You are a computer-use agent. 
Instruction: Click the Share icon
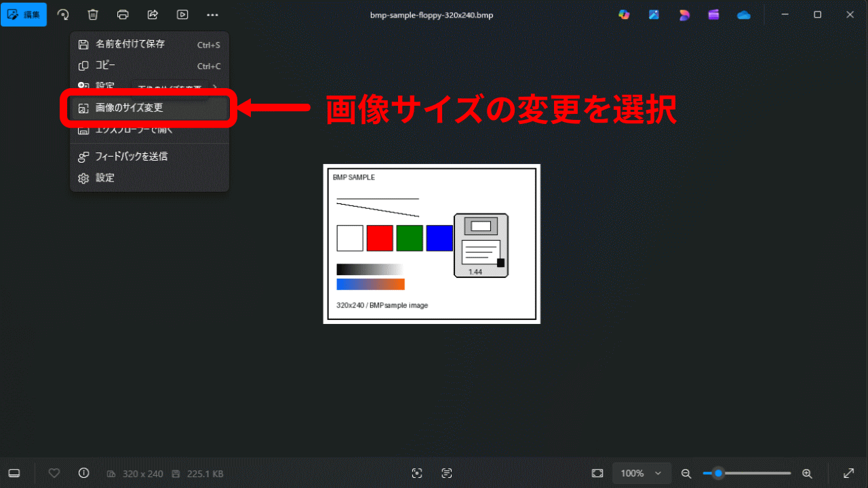pos(152,14)
